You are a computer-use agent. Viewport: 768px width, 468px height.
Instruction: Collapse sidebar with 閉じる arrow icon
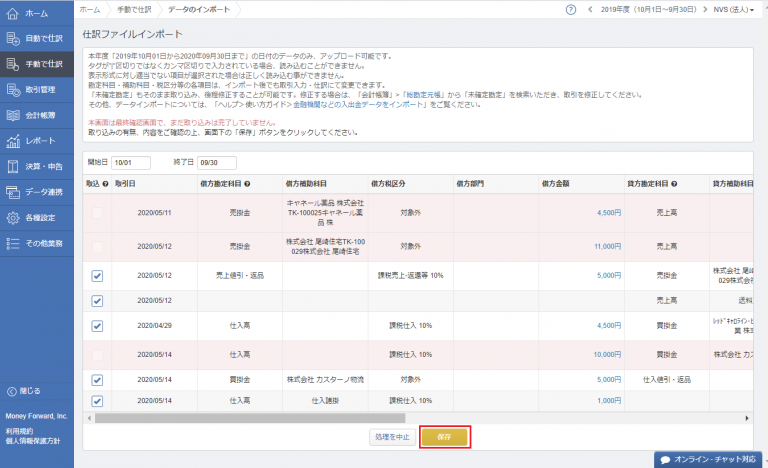click(x=11, y=391)
